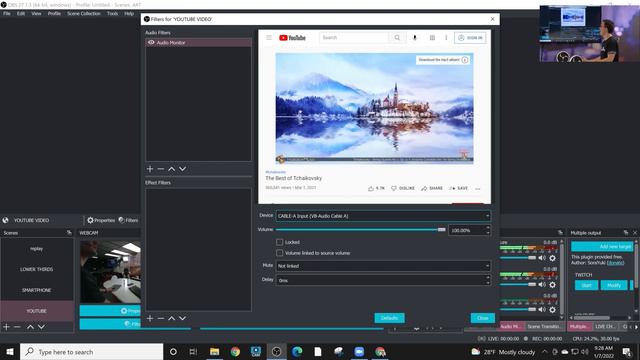Viewport: 640px width, 360px height.
Task: Click the taskbar search box
Action: 92,352
